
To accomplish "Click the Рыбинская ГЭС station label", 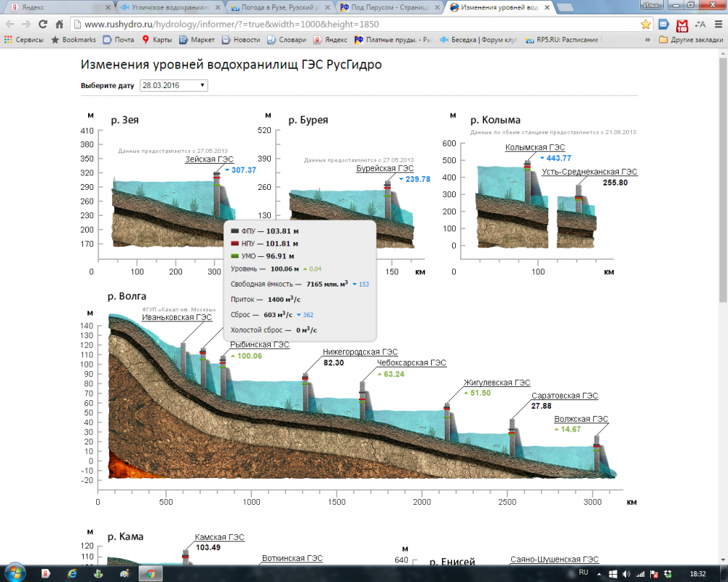I will pyautogui.click(x=259, y=344).
